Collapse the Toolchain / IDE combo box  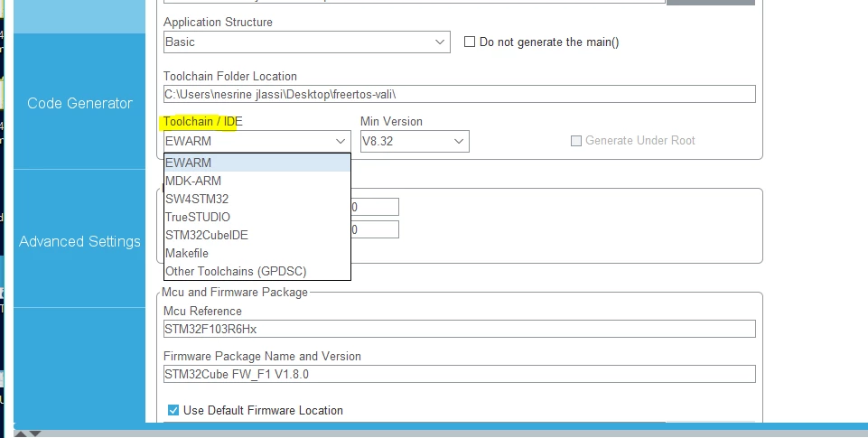(x=257, y=141)
